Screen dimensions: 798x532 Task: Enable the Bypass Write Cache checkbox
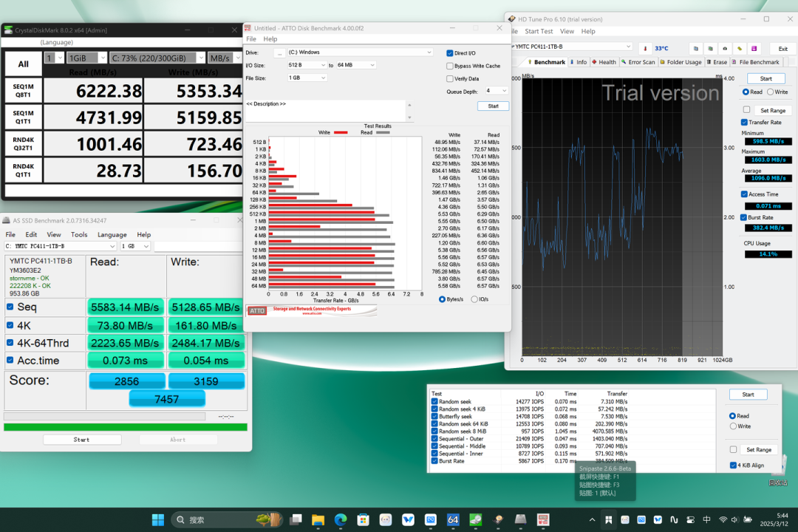[450, 66]
